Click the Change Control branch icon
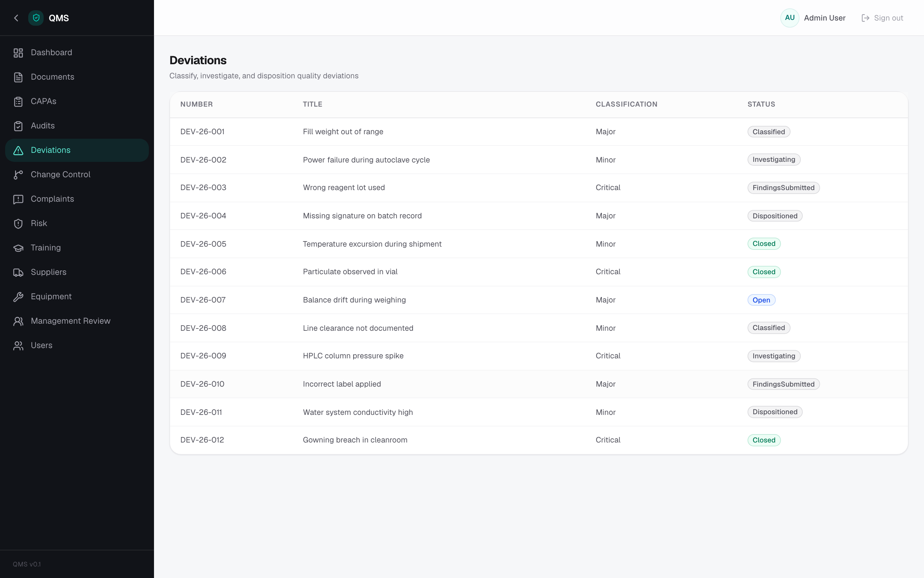 point(18,175)
